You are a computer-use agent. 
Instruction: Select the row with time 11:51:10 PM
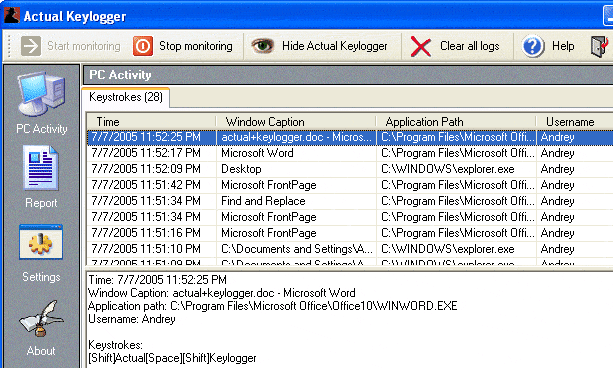pos(350,249)
